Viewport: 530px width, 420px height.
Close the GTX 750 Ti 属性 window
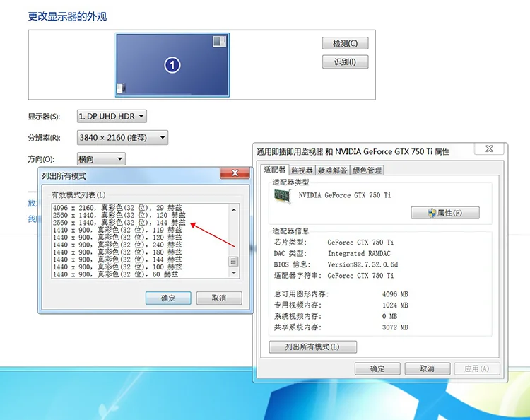click(489, 148)
